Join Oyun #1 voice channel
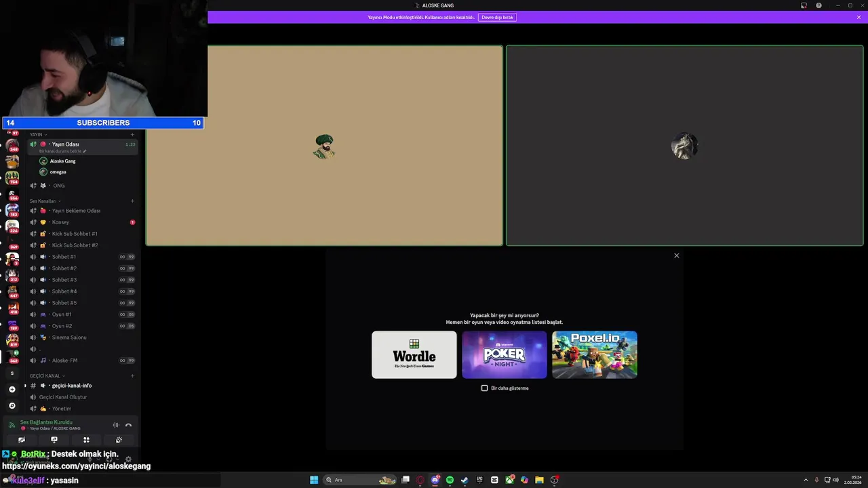The width and height of the screenshot is (868, 488). pyautogui.click(x=83, y=314)
